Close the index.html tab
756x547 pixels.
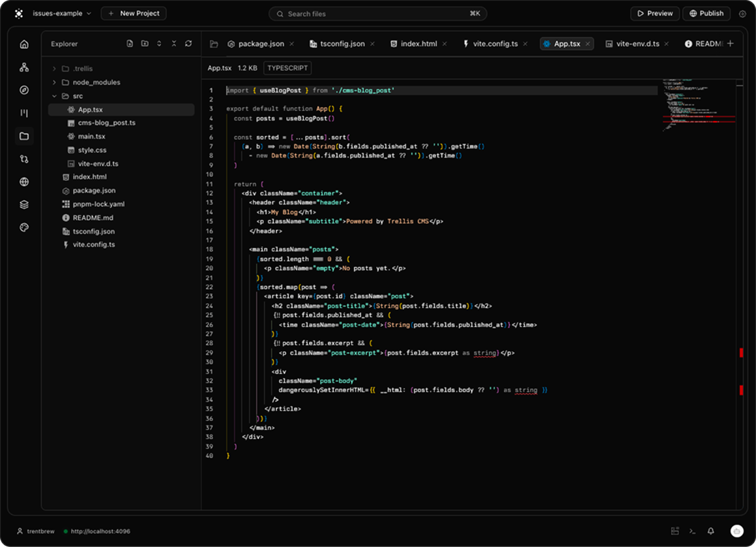pos(444,44)
